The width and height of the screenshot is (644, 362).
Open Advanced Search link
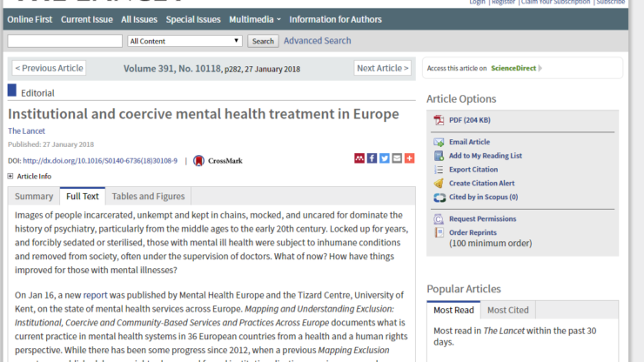(x=318, y=41)
